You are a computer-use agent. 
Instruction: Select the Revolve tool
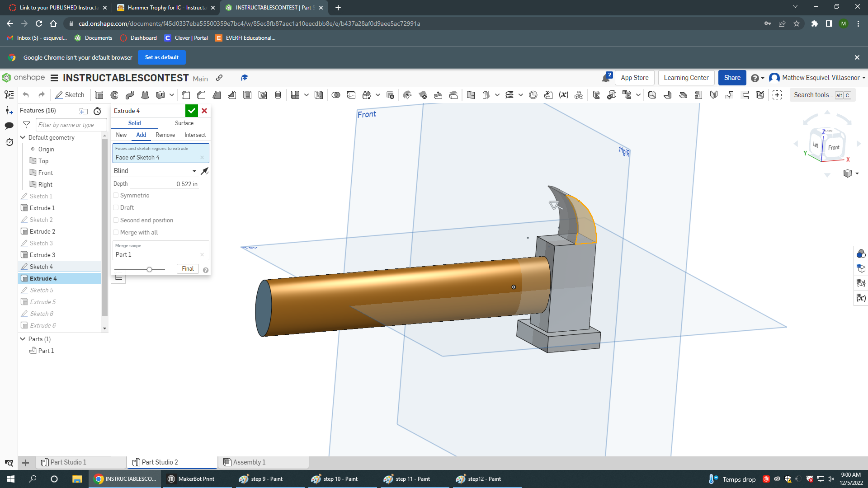114,95
